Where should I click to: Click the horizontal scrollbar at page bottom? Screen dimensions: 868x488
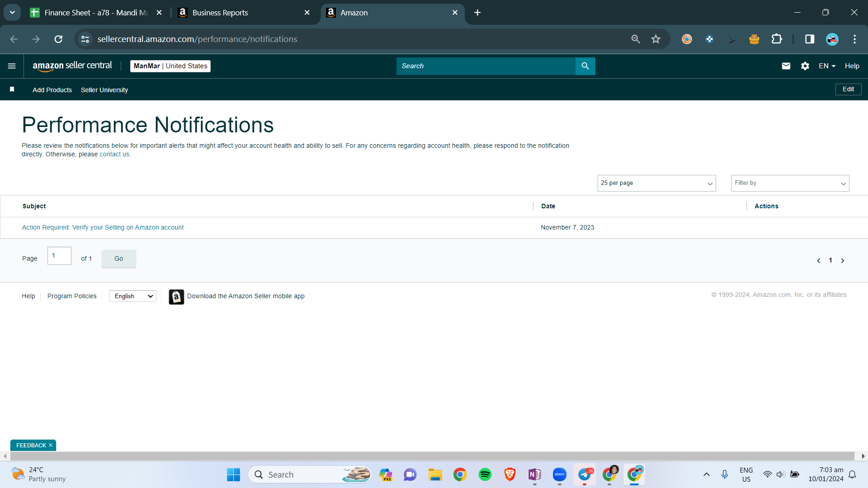(x=432, y=456)
